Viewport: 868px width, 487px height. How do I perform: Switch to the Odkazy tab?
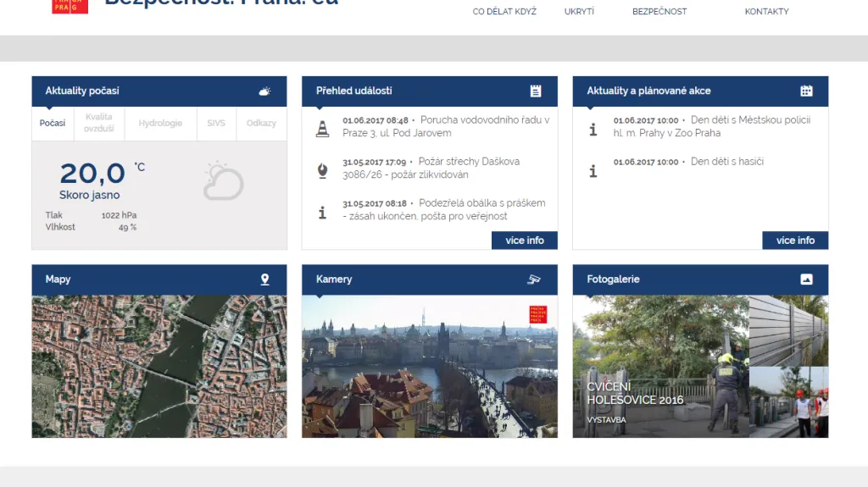click(261, 123)
